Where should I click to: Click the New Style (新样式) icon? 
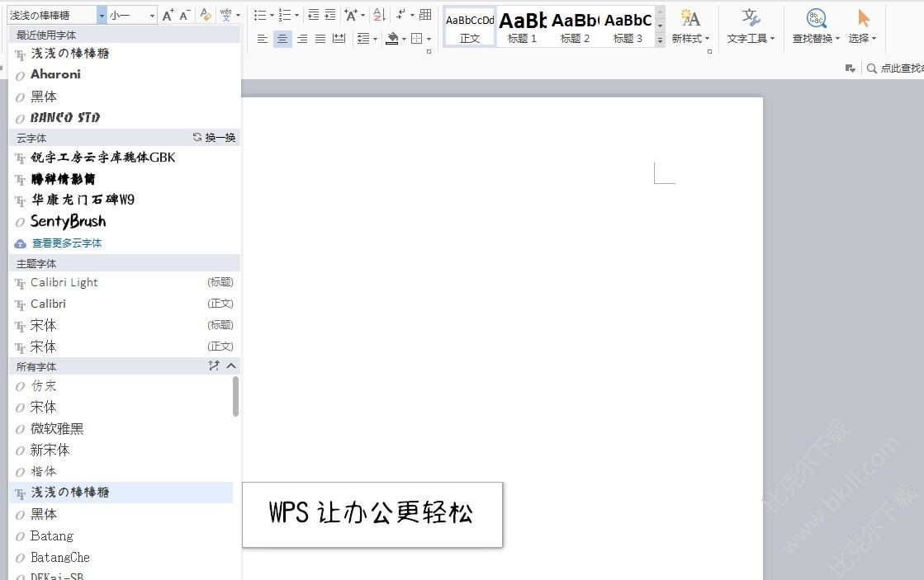click(x=690, y=18)
